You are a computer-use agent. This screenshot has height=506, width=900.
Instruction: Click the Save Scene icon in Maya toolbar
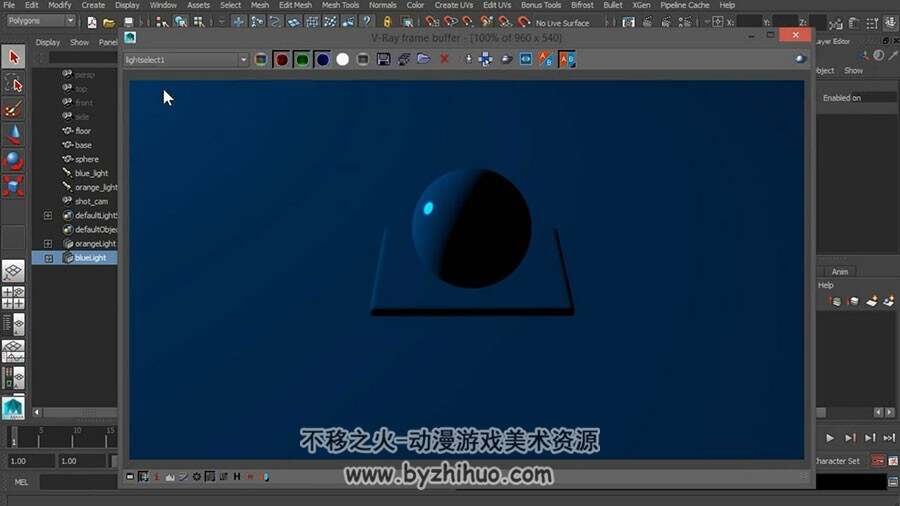[129, 22]
